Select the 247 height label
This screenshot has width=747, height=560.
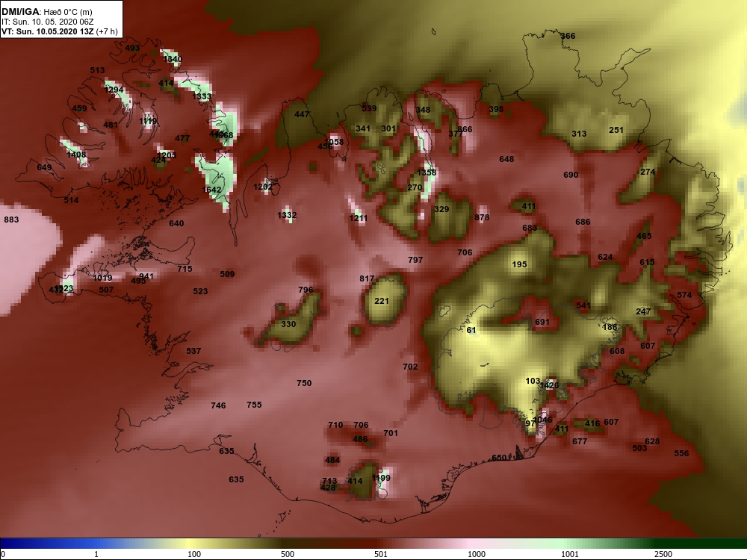644,311
